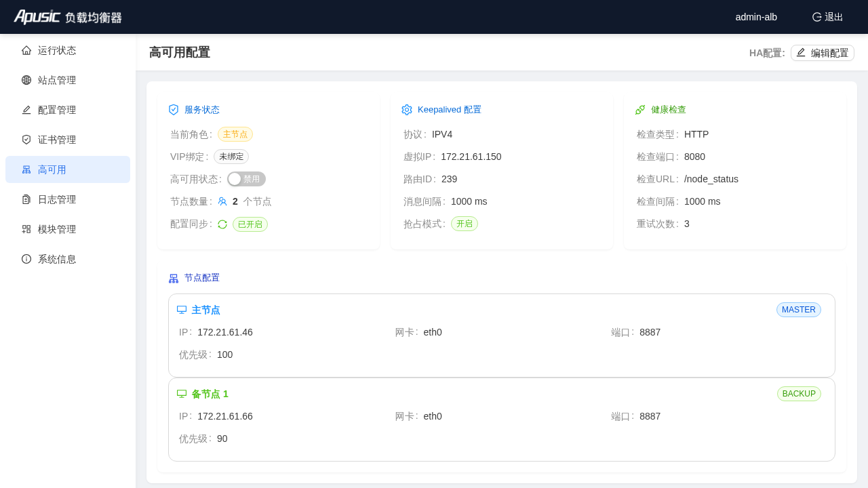Open 配置管理 menu
Screen dimensions: 868x488
(68, 110)
